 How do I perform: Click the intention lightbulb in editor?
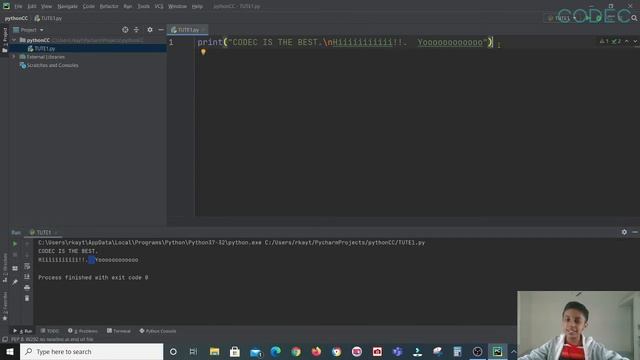[x=203, y=52]
